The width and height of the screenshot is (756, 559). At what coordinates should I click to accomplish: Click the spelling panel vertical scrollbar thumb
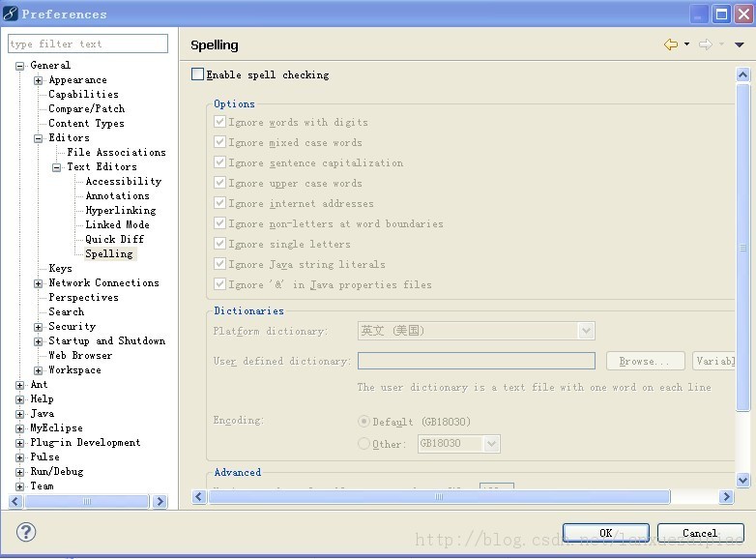(743, 248)
